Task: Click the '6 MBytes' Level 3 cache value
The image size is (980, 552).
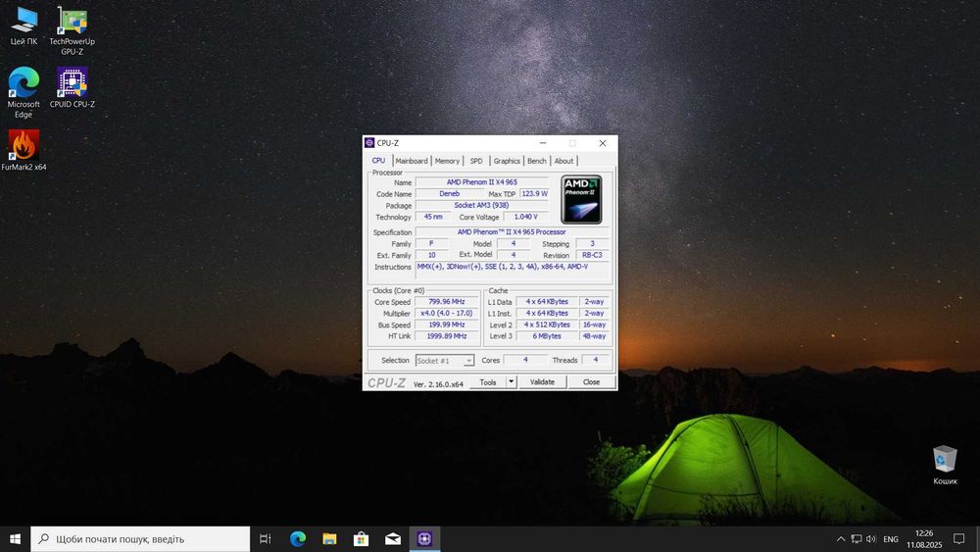Action: click(x=547, y=335)
